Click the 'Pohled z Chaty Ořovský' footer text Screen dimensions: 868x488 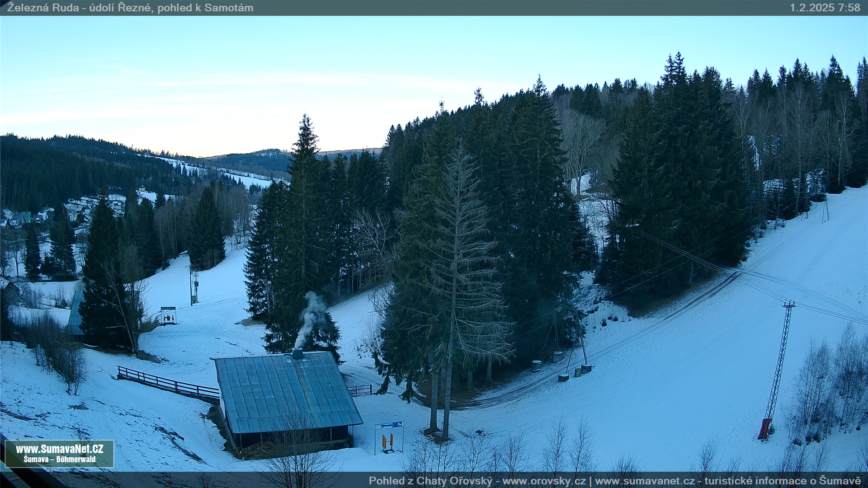(430, 481)
